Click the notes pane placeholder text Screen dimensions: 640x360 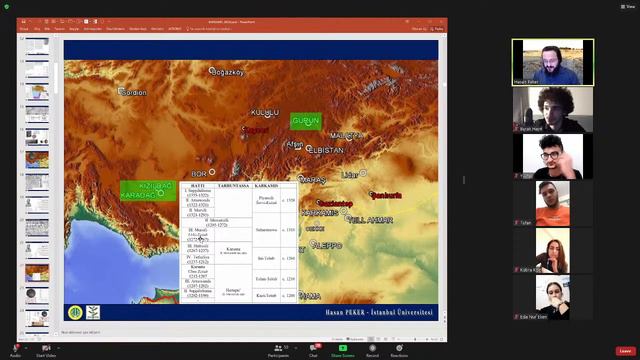coord(81,332)
